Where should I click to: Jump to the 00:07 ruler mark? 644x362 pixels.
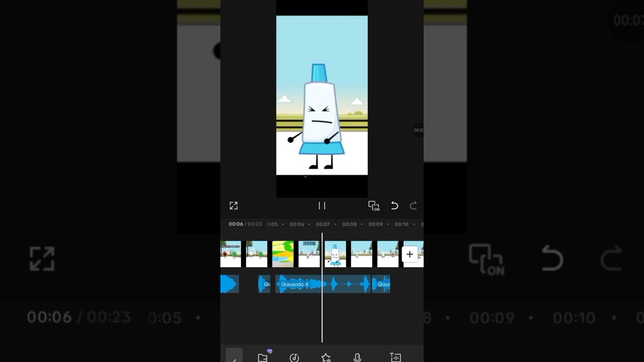click(323, 224)
